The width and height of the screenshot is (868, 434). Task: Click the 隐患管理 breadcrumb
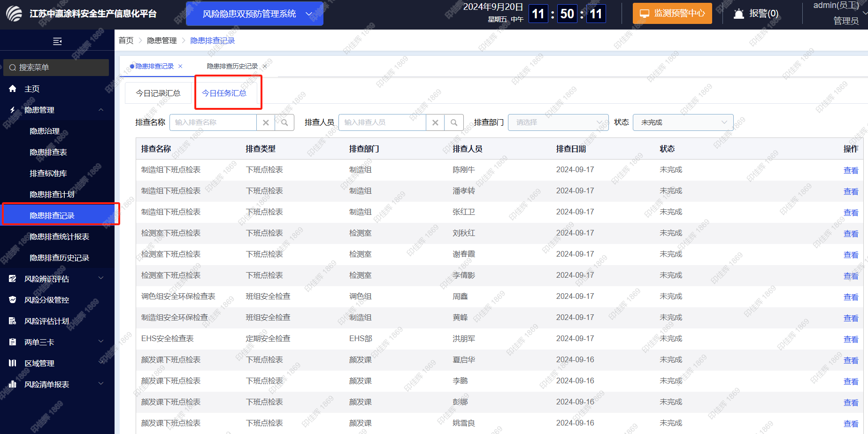(162, 40)
